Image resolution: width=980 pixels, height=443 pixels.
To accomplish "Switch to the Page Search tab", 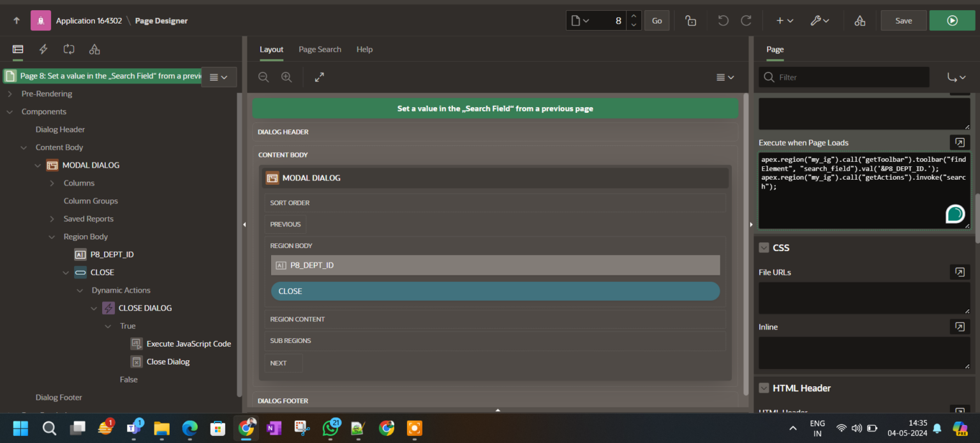I will point(319,49).
